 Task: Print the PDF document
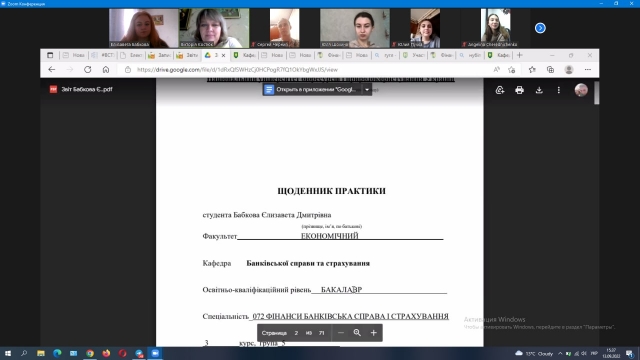pyautogui.click(x=519, y=90)
